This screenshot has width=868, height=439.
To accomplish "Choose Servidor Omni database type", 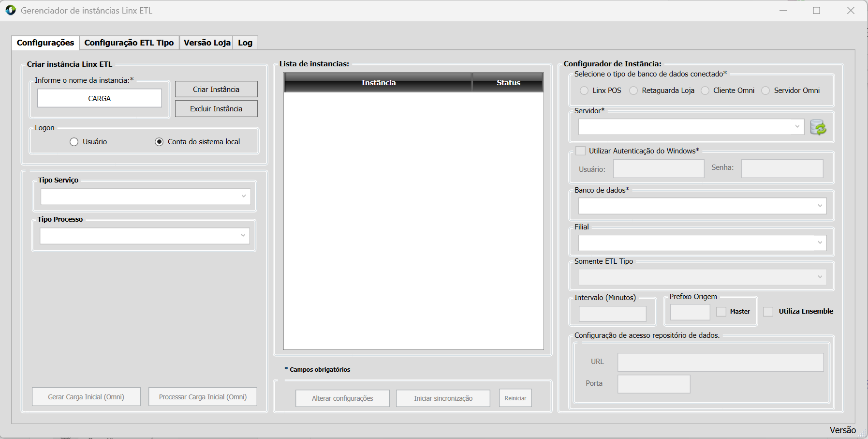I will pyautogui.click(x=765, y=91).
